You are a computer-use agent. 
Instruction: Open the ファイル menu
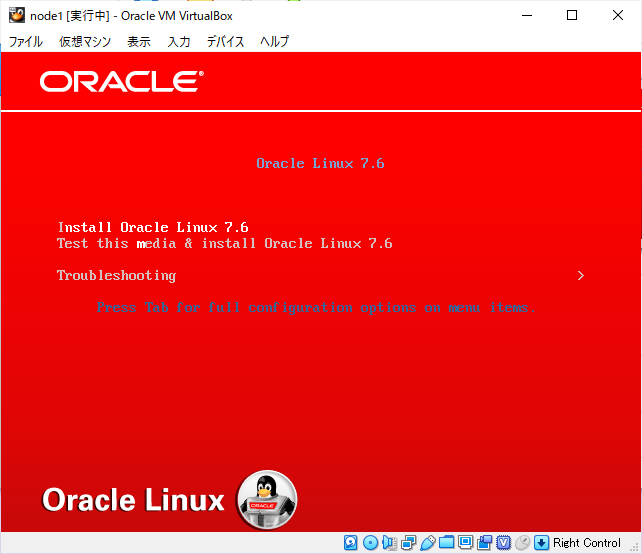(26, 41)
